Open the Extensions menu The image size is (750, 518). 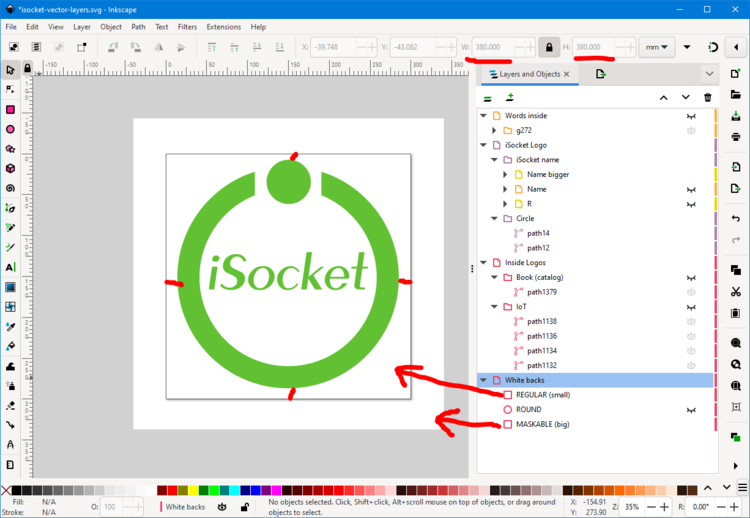(x=224, y=27)
